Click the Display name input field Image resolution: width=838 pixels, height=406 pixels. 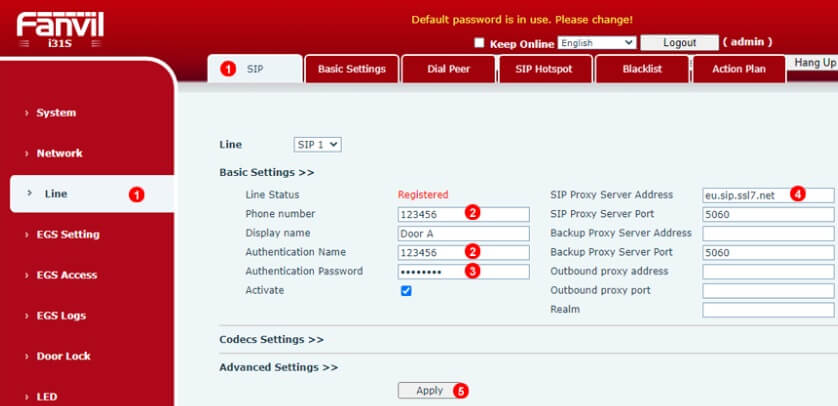point(463,233)
